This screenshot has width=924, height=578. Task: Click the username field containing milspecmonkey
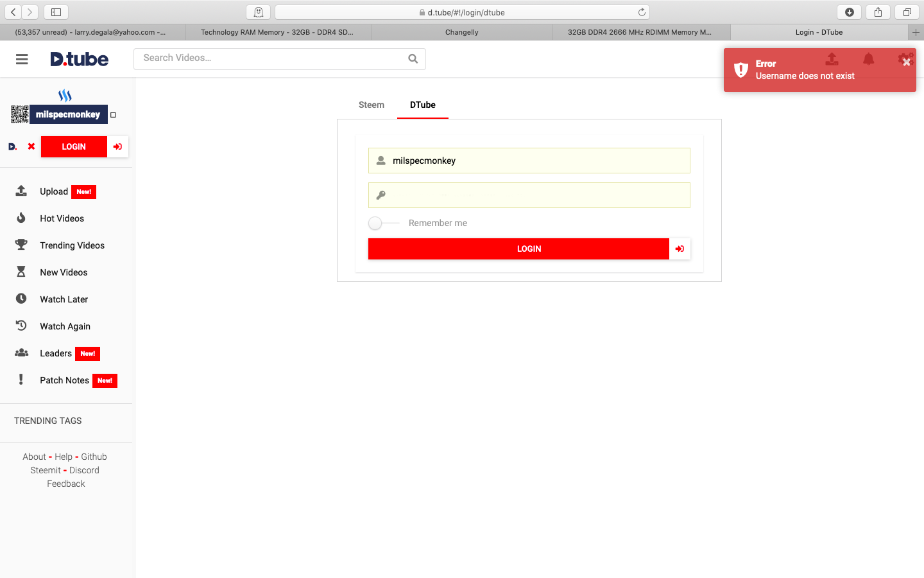pos(529,161)
